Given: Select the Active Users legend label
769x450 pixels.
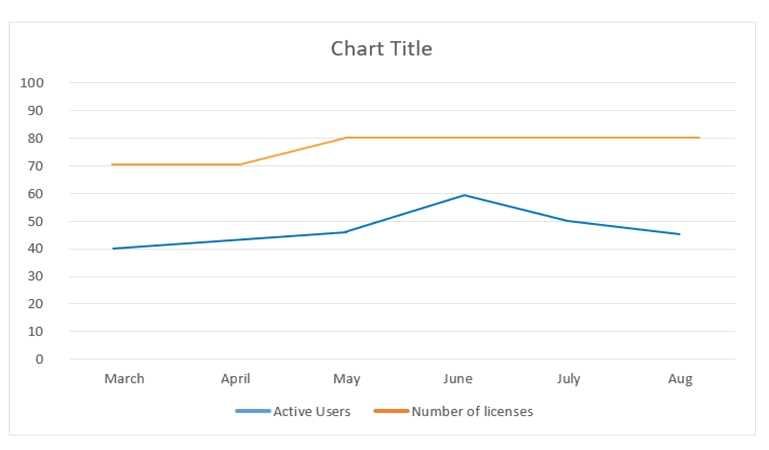Looking at the screenshot, I should click(x=311, y=412).
